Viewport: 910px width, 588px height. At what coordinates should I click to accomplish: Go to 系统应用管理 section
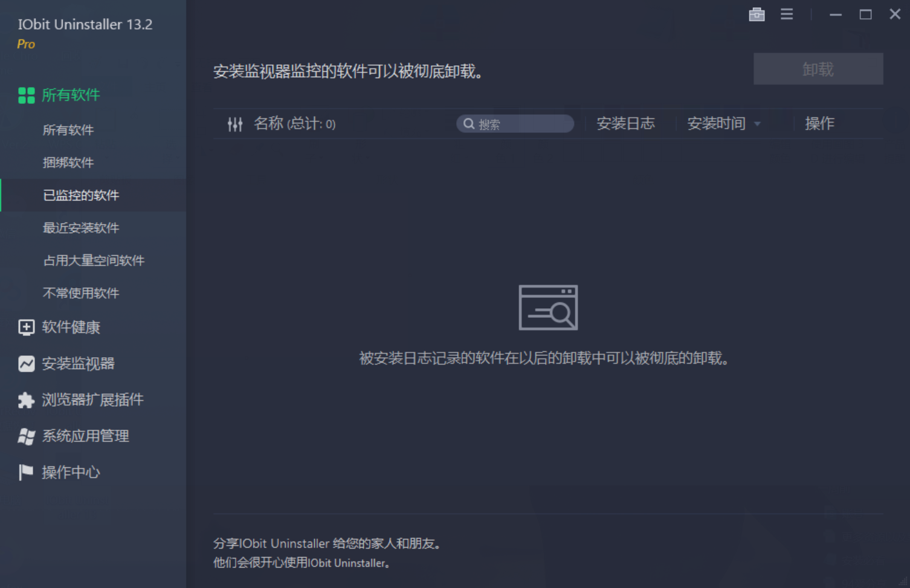coord(85,436)
